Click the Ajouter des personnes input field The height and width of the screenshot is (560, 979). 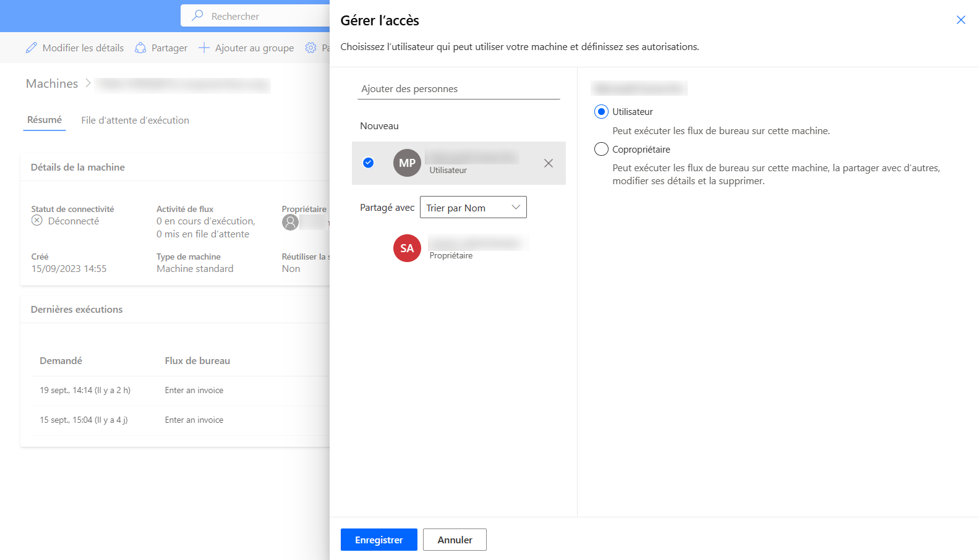459,88
